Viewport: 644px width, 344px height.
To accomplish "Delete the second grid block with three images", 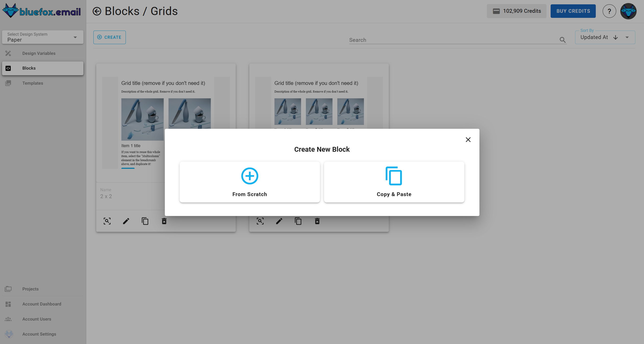I will tap(317, 221).
